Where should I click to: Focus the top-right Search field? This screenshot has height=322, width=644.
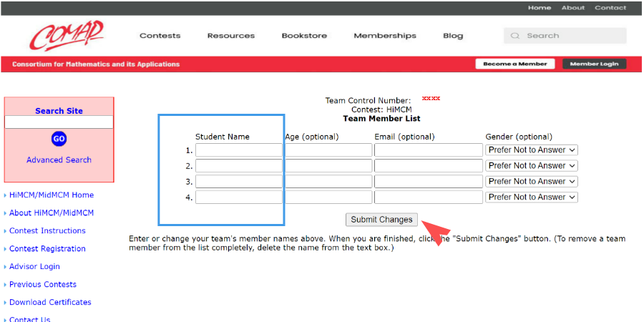click(x=565, y=36)
